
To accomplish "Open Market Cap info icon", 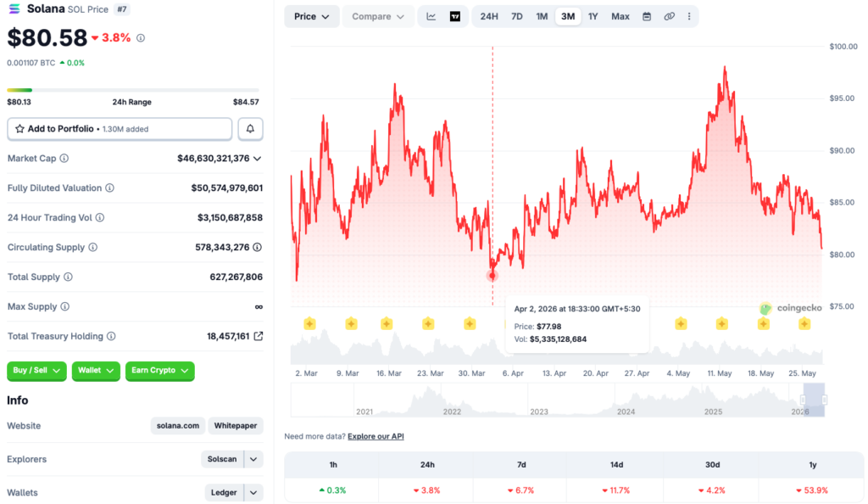I will [x=64, y=159].
